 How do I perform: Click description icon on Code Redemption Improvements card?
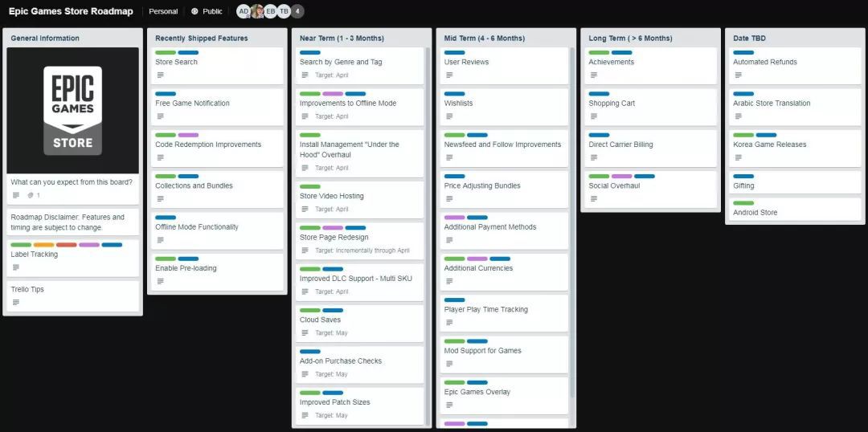click(160, 157)
